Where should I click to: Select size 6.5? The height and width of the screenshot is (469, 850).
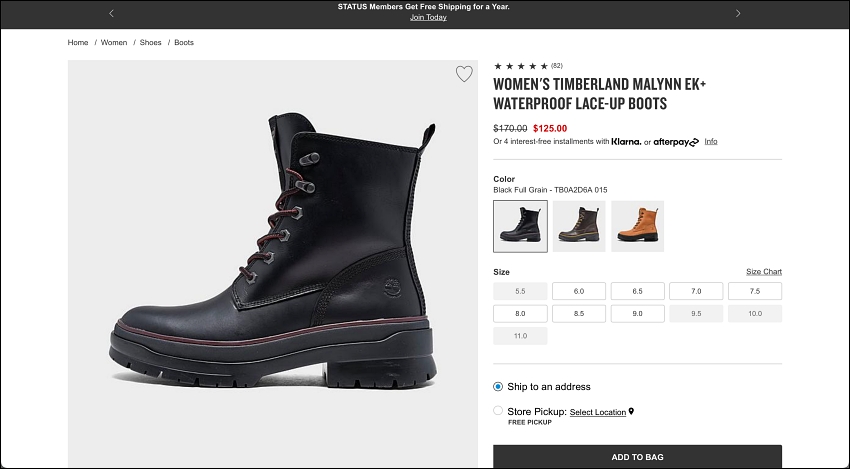click(x=638, y=291)
